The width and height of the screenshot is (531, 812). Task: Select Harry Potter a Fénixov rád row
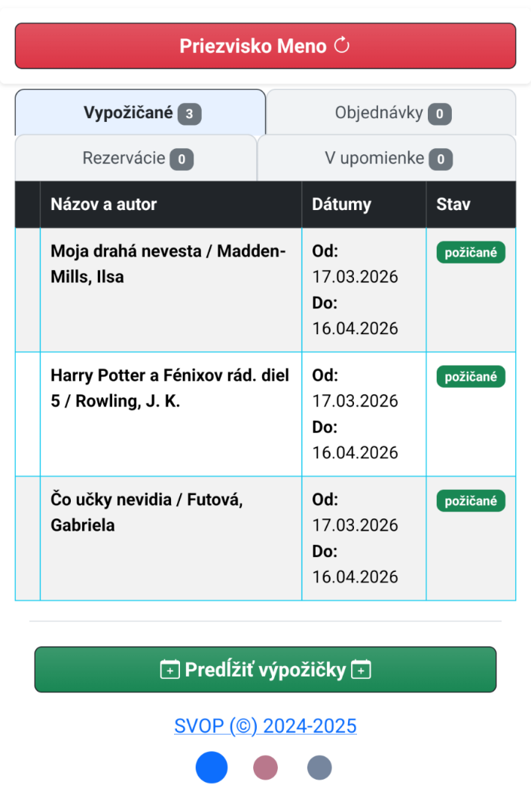tap(265, 415)
